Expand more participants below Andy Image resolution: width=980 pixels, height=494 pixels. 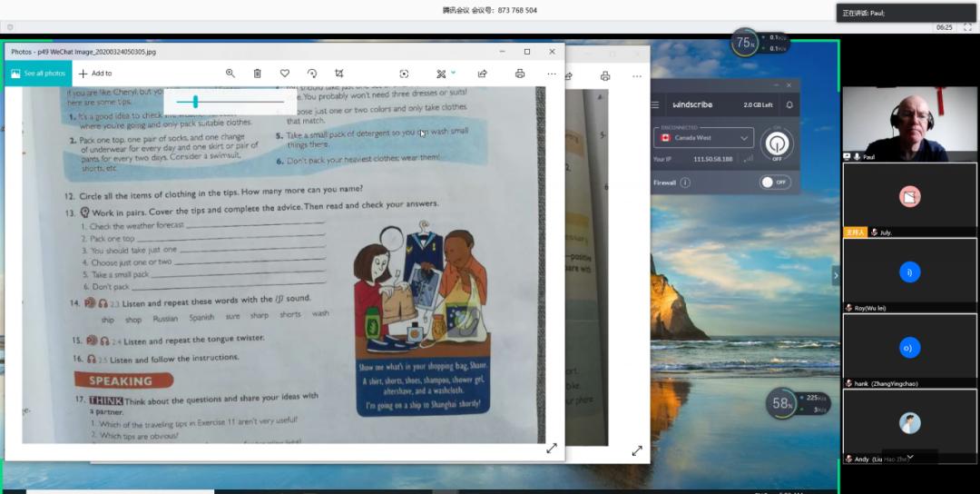[909, 458]
